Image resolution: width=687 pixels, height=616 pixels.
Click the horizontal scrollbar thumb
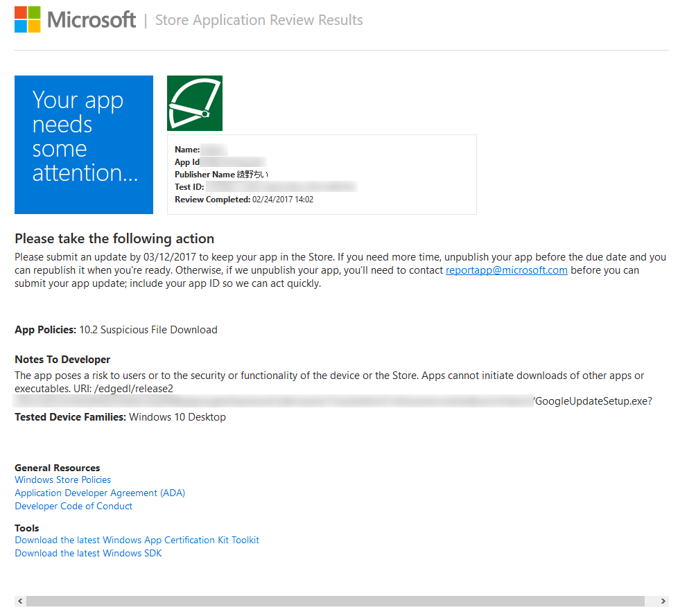[x=335, y=601]
